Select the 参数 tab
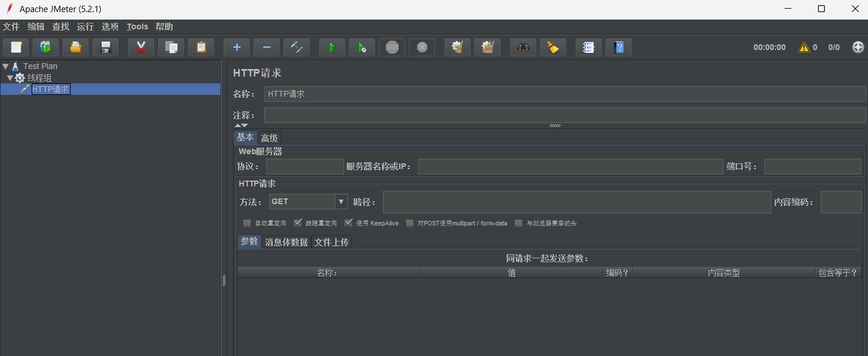Screen dimensions: 868x356 coord(249,242)
